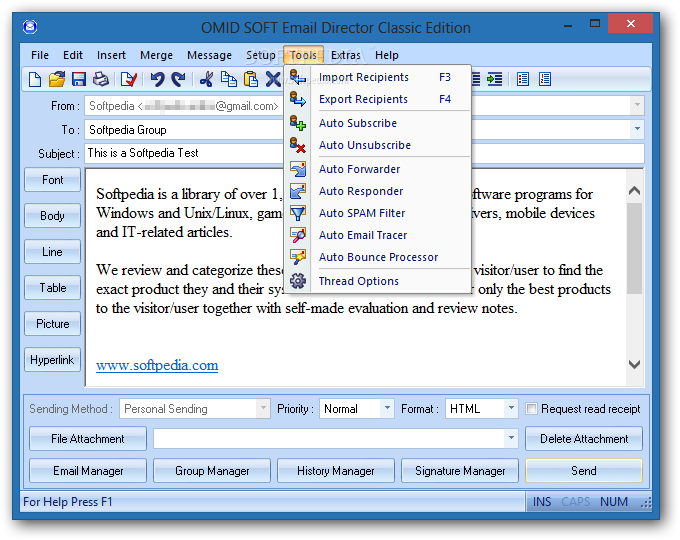Image resolution: width=680 pixels, height=540 pixels.
Task: Click the Font button
Action: pyautogui.click(x=52, y=180)
